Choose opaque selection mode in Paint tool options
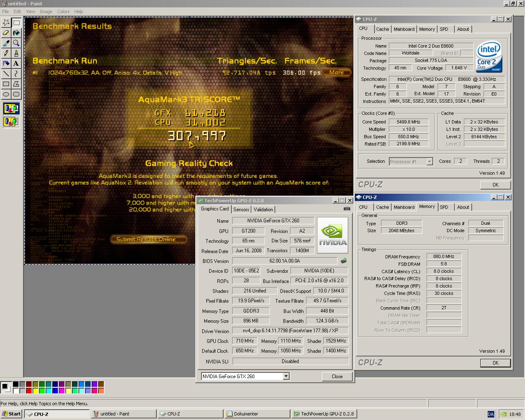525x420 pixels. tap(11, 109)
